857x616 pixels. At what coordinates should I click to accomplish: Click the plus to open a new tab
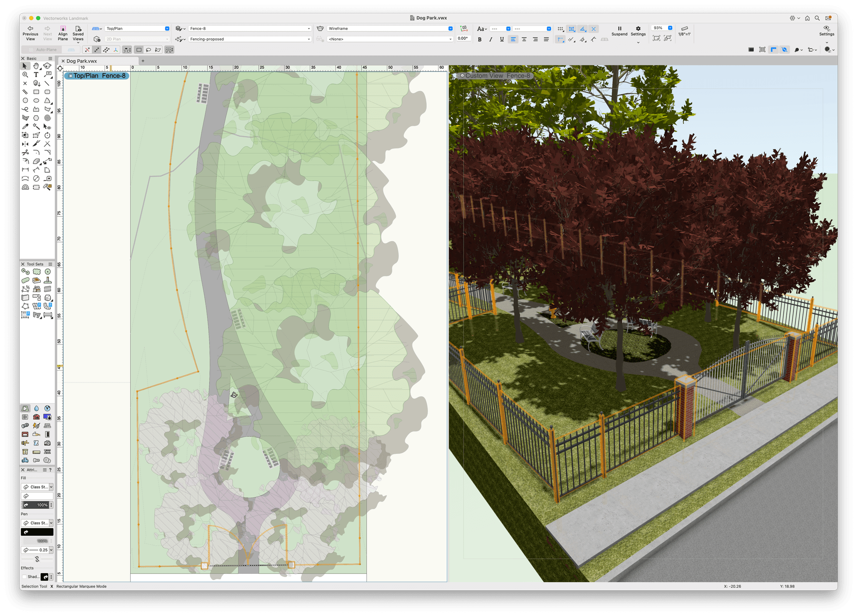point(143,61)
